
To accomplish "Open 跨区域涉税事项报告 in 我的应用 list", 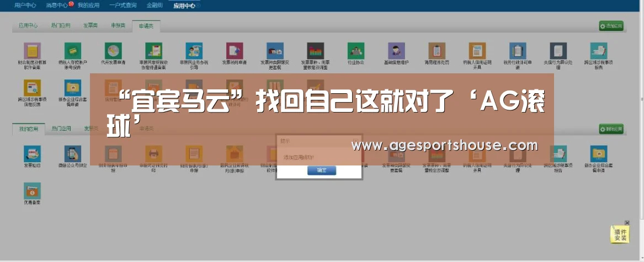I will point(558,153).
